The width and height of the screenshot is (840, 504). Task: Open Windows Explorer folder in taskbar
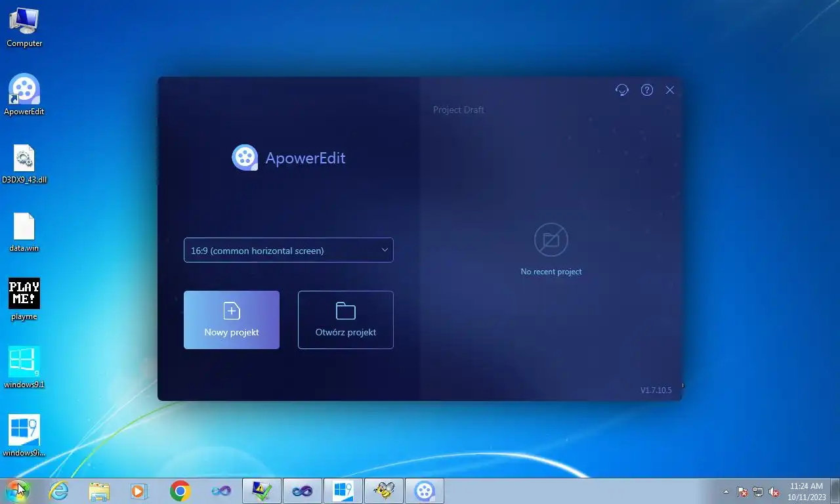99,491
